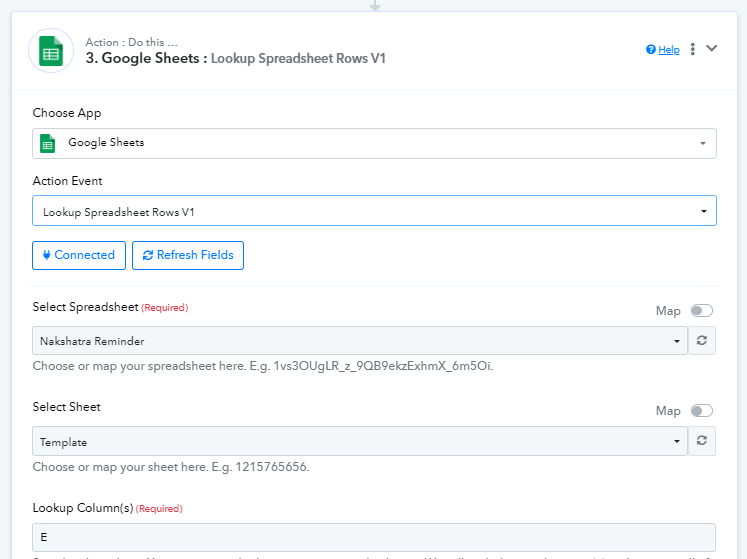Click the Google Sheets step icon in header

coord(51,51)
